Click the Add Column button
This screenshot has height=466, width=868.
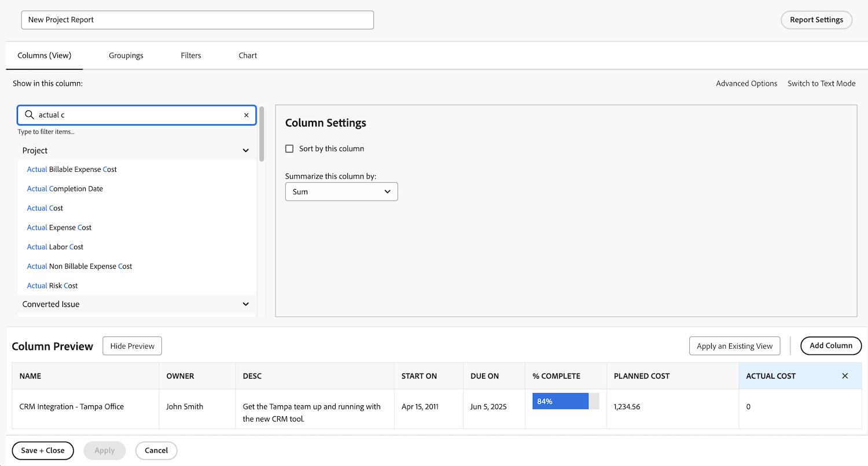[830, 346]
